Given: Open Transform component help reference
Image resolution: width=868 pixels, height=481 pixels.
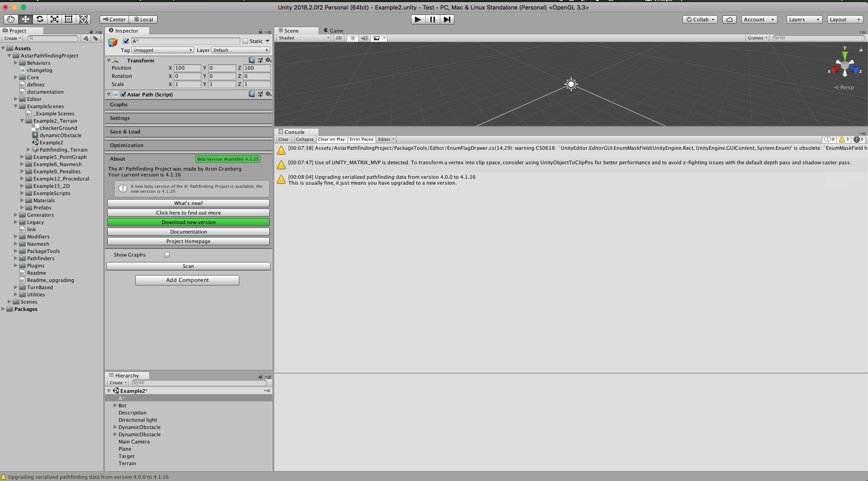Looking at the screenshot, I should [x=252, y=60].
